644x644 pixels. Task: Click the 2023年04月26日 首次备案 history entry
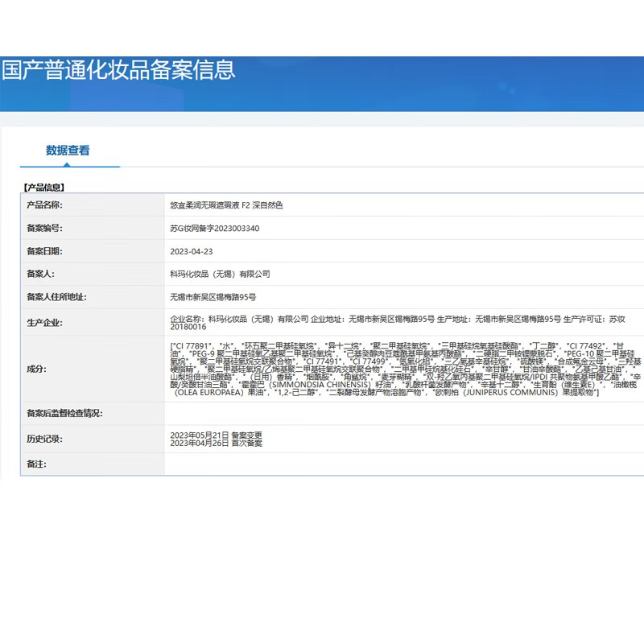216,443
